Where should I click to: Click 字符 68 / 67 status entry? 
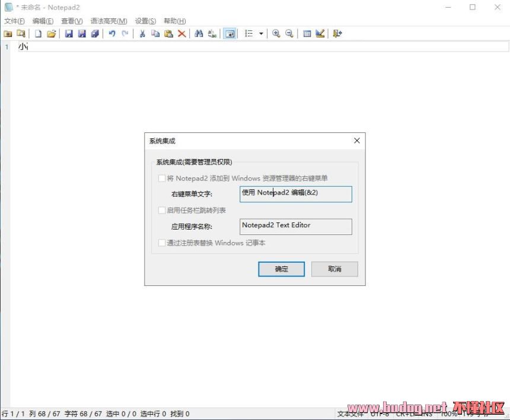[83, 414]
